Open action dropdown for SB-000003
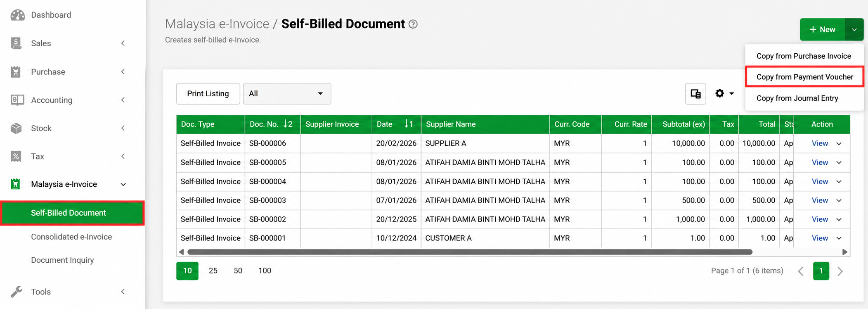The width and height of the screenshot is (868, 309). tap(839, 200)
